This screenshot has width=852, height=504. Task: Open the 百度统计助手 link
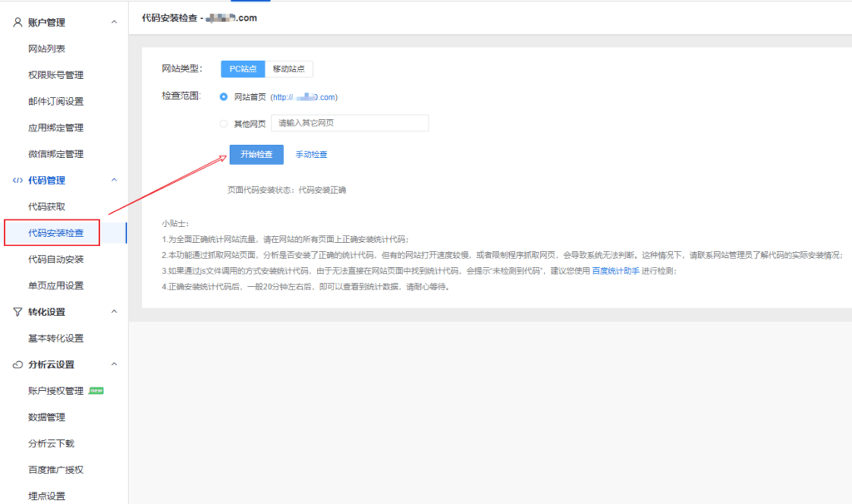[x=615, y=270]
